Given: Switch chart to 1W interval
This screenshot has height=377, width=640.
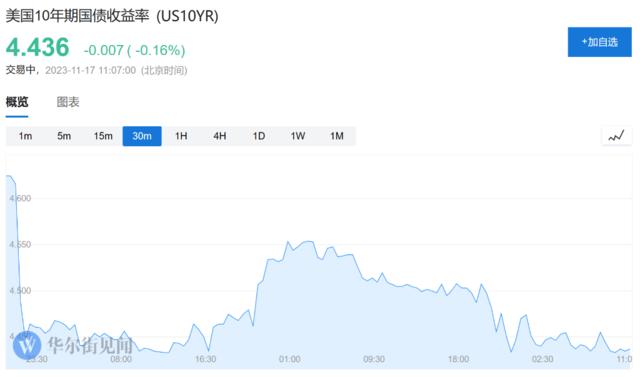Looking at the screenshot, I should (298, 136).
